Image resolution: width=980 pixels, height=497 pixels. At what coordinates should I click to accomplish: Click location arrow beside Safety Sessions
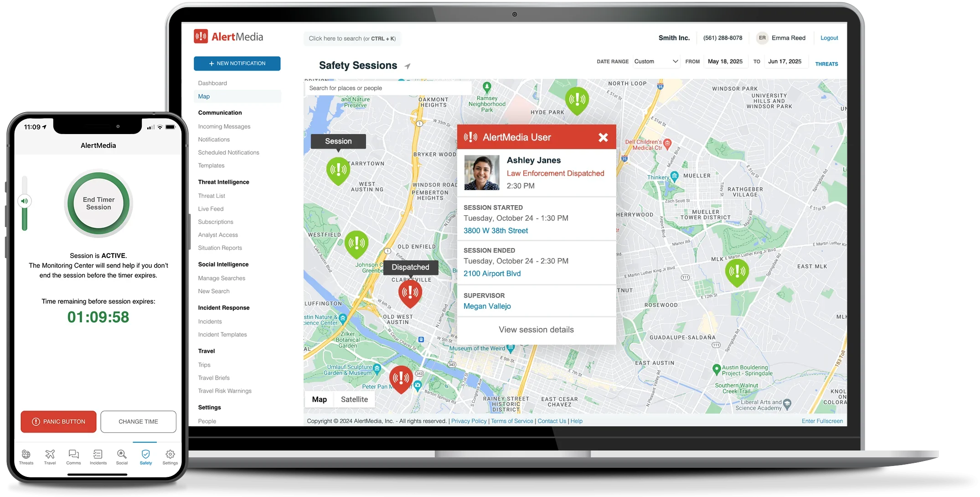tap(407, 66)
